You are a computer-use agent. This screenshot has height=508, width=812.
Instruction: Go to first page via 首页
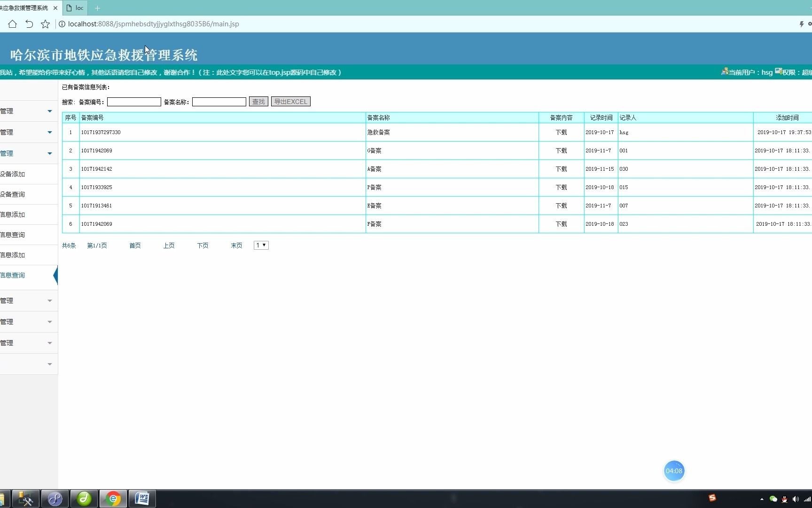pyautogui.click(x=135, y=246)
